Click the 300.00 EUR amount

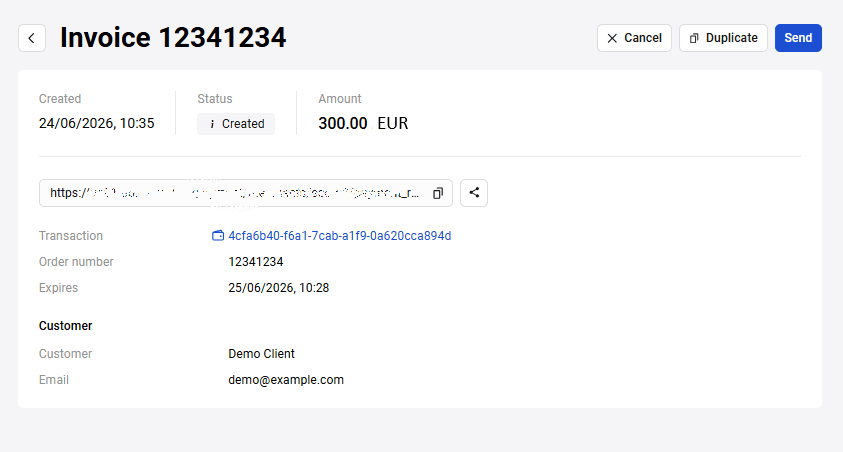(x=363, y=124)
